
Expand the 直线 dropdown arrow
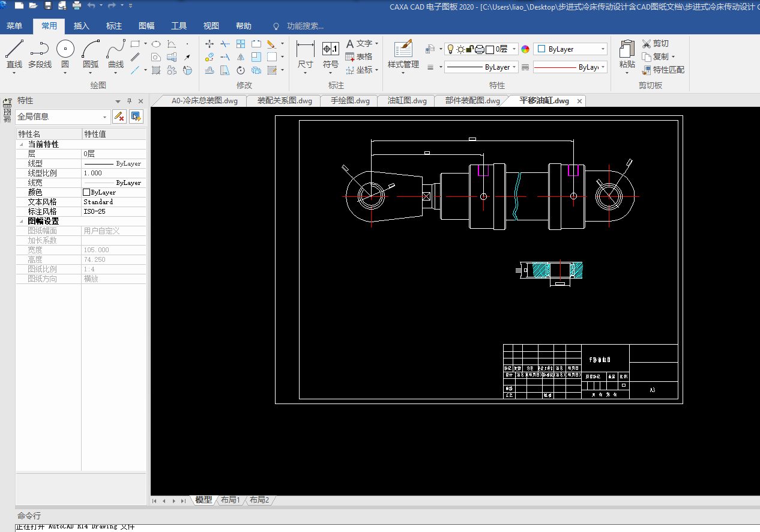click(14, 73)
